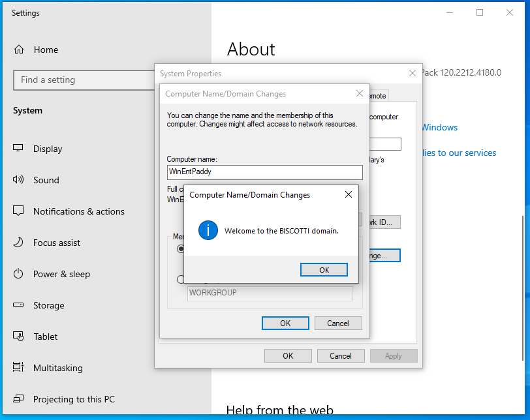Click the blue information icon in dialog
This screenshot has height=420, width=530.
[x=208, y=230]
